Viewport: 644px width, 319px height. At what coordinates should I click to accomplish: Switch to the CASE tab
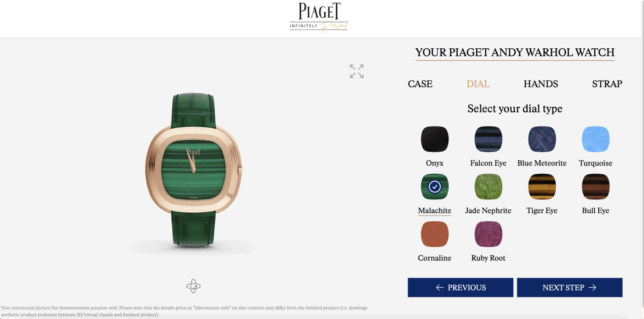(x=420, y=84)
